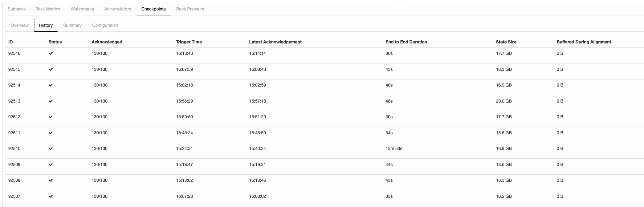Switch to the Subtasks tab
The width and height of the screenshot is (644, 207).
[x=17, y=9]
